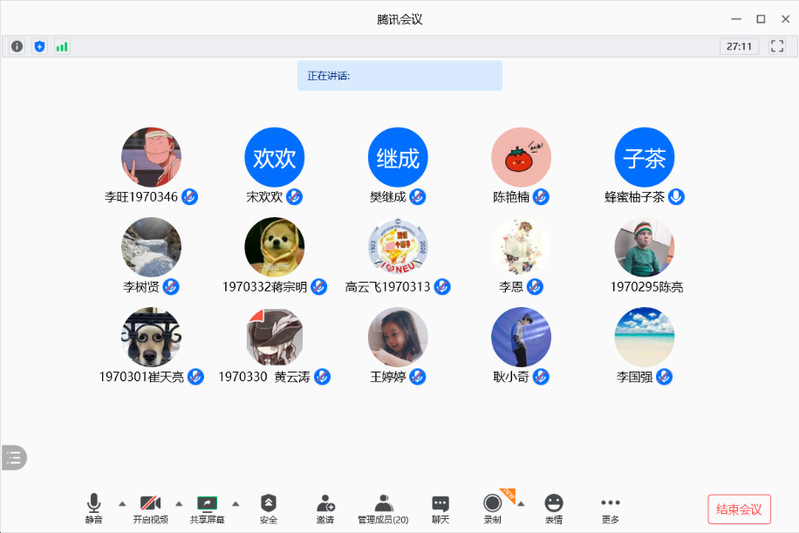The image size is (799, 533).
Task: Open 管理成员(20) member list
Action: click(383, 508)
